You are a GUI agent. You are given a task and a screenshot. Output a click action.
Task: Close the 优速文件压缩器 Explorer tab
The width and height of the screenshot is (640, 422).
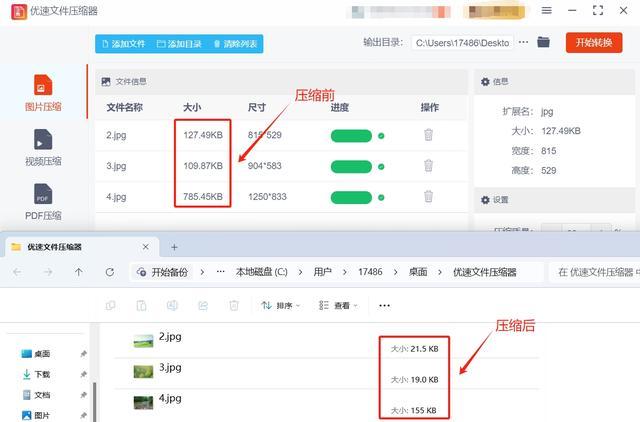tap(146, 247)
